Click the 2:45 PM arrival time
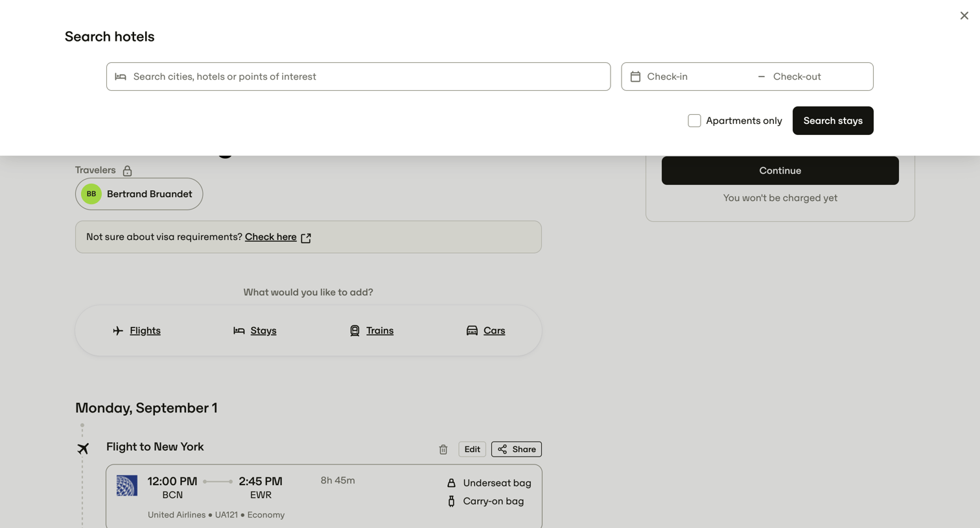This screenshot has height=528, width=980. click(261, 481)
